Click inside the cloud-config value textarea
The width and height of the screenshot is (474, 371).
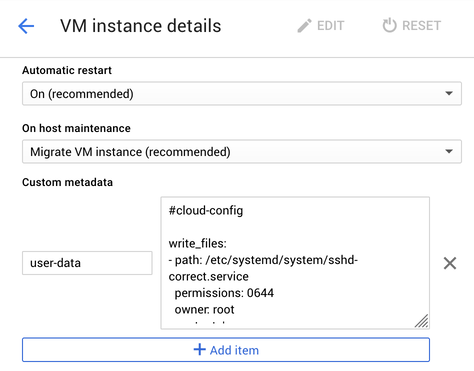(295, 263)
